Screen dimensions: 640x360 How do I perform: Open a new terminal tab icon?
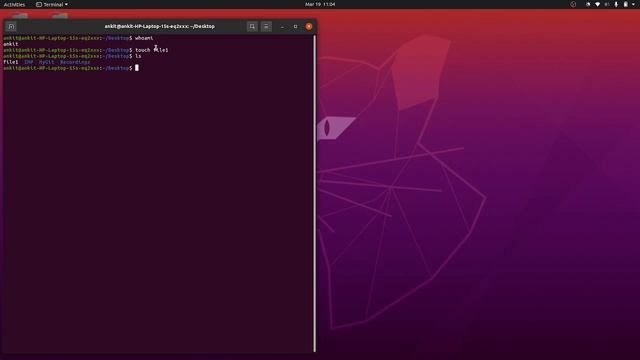click(x=11, y=27)
